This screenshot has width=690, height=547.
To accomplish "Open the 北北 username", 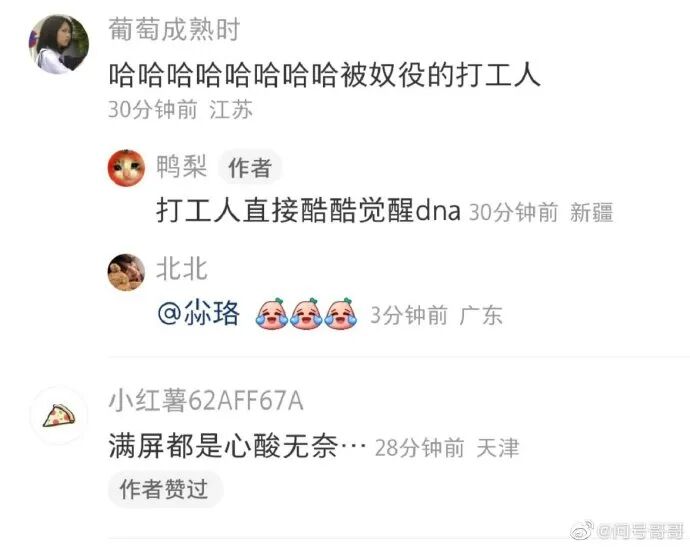I will 182,269.
